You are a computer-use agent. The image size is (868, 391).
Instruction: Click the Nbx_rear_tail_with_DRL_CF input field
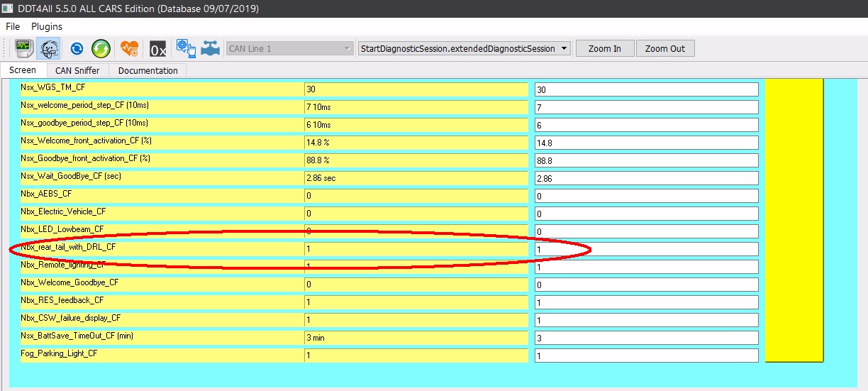[645, 249]
